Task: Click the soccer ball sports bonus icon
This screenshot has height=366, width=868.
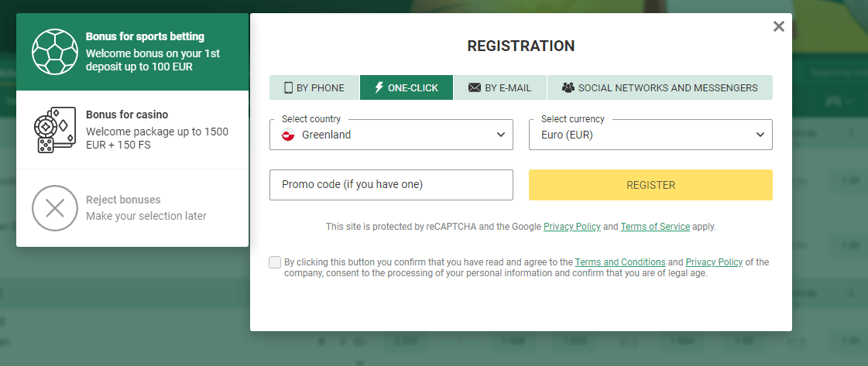Action: pos(55,52)
